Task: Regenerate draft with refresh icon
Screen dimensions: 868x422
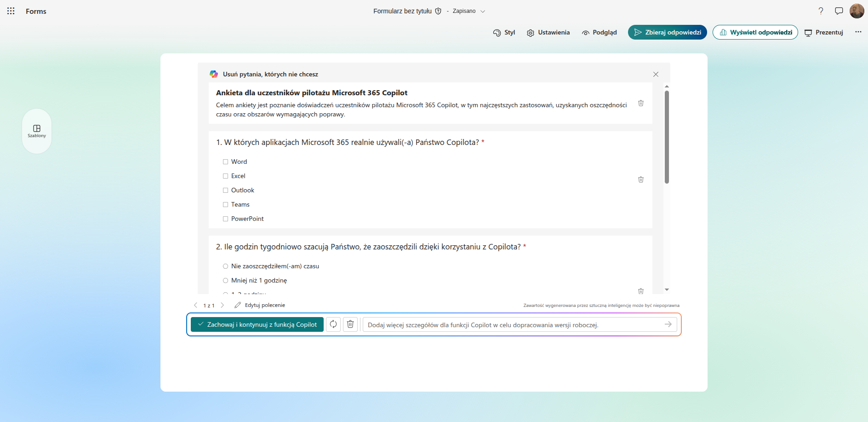Action: 333,324
